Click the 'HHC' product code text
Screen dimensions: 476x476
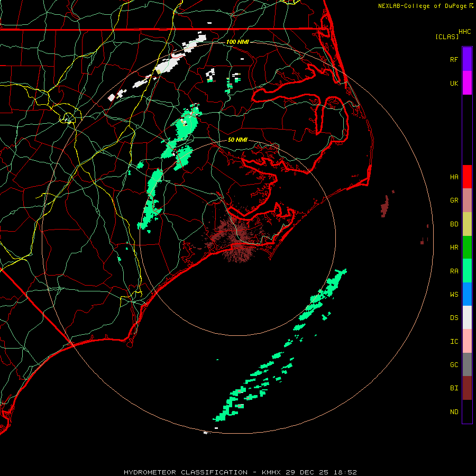(464, 32)
